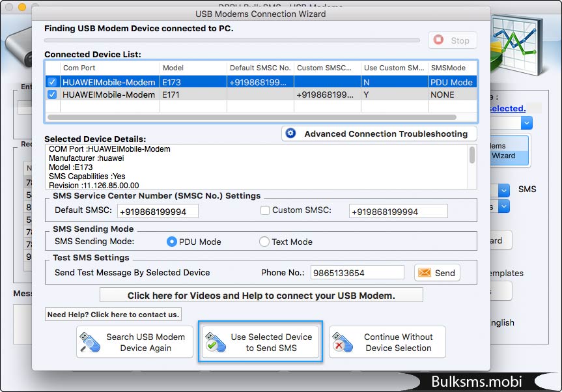Click the modem search progress bar
Image resolution: width=562 pixels, height=392 pixels.
coord(232,40)
